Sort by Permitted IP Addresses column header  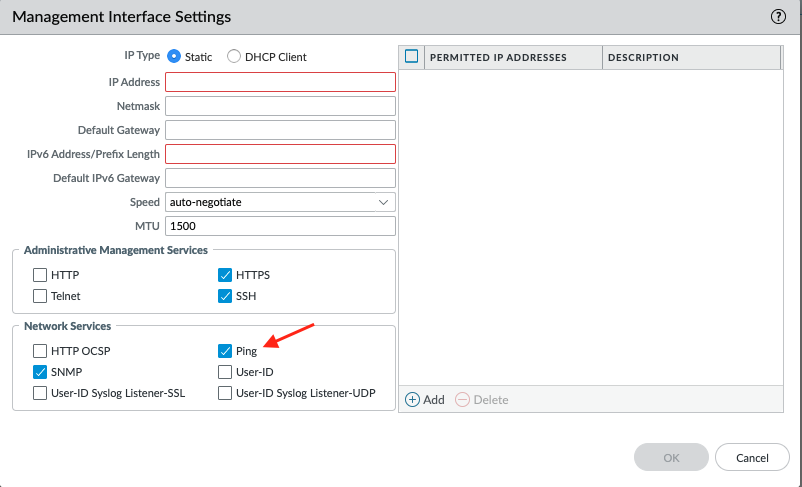pos(498,57)
